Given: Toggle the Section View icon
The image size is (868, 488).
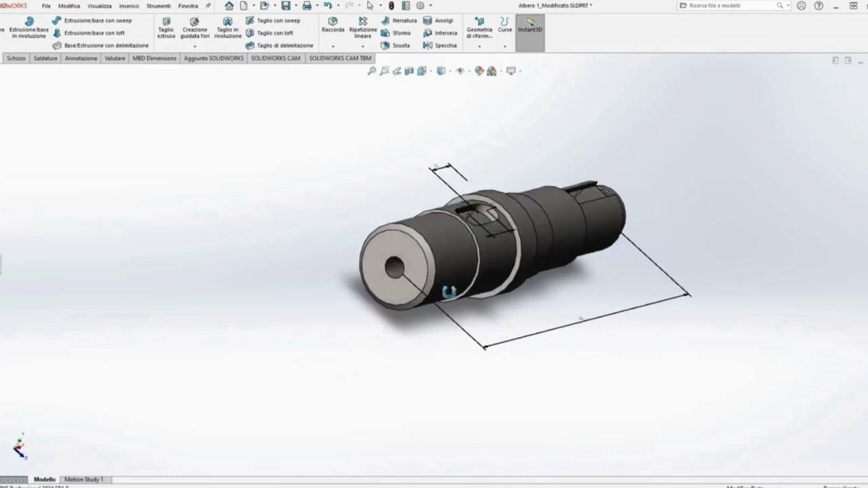Looking at the screenshot, I should (409, 70).
